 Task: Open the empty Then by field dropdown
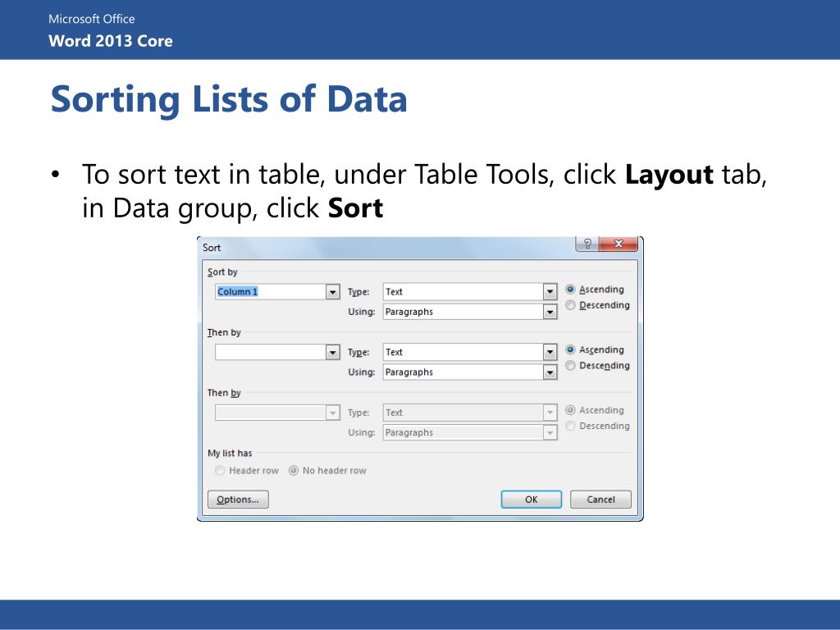[331, 350]
